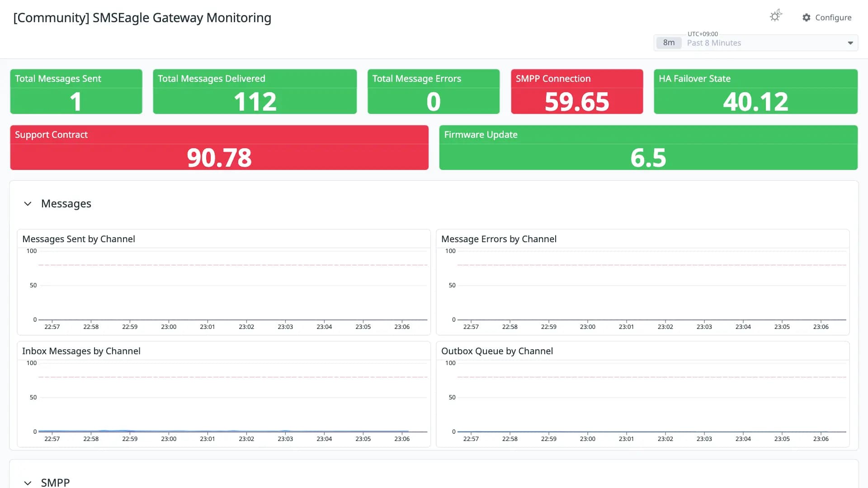
Task: Click the Total Messages Sent title
Action: coord(58,79)
